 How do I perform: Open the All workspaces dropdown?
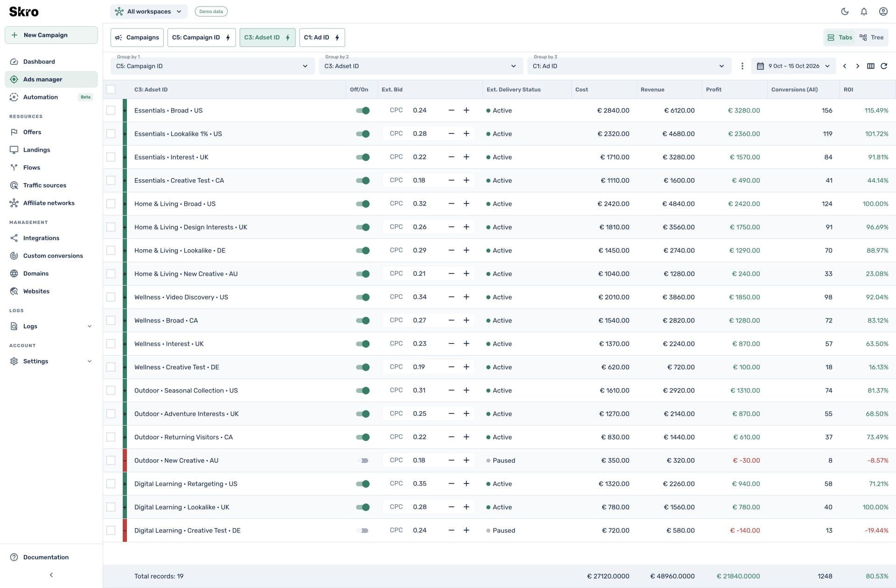coord(149,12)
